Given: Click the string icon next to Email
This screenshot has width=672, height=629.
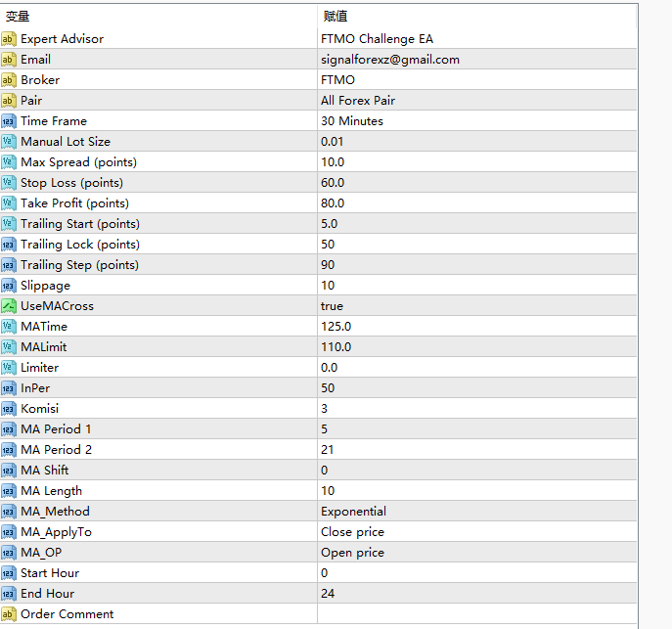Looking at the screenshot, I should click(x=9, y=60).
